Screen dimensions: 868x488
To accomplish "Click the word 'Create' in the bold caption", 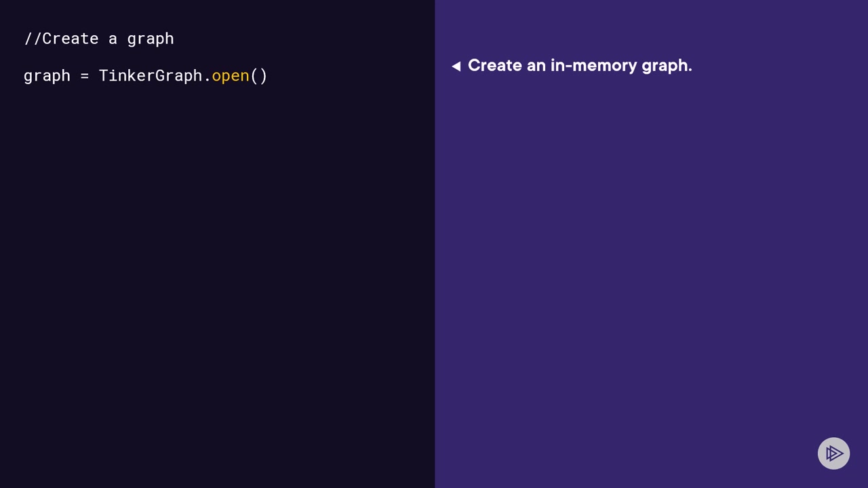I will click(x=494, y=66).
